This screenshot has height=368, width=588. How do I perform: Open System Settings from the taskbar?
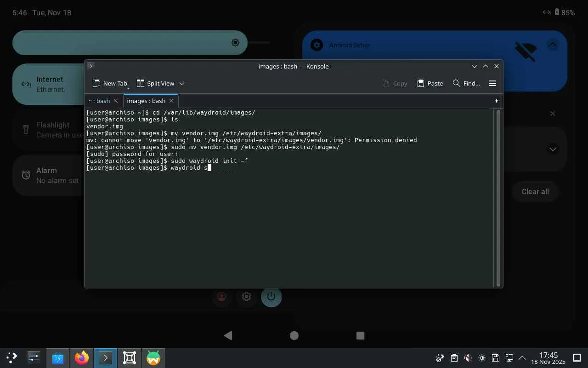[x=34, y=357]
